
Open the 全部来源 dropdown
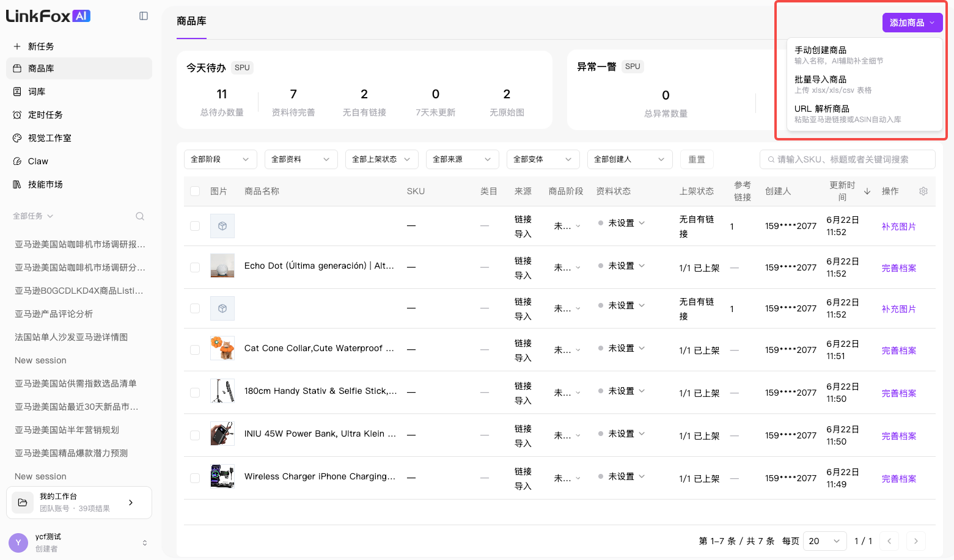[x=463, y=159]
